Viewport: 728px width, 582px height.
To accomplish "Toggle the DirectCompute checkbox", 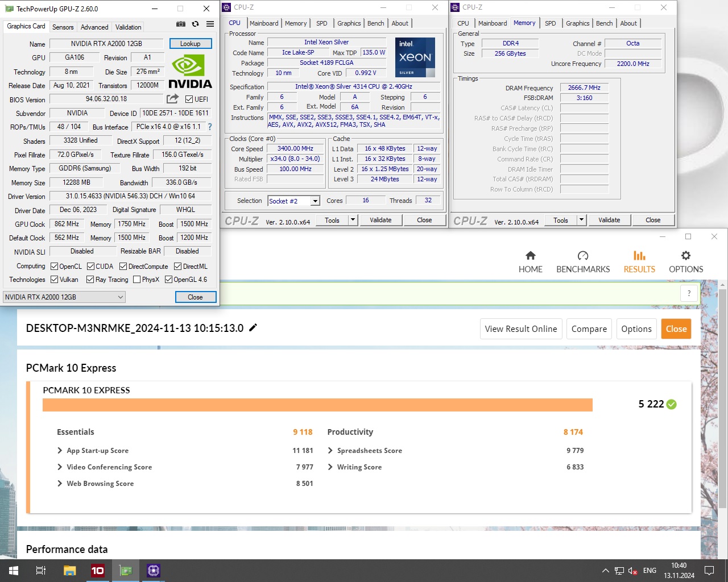I will [x=123, y=266].
